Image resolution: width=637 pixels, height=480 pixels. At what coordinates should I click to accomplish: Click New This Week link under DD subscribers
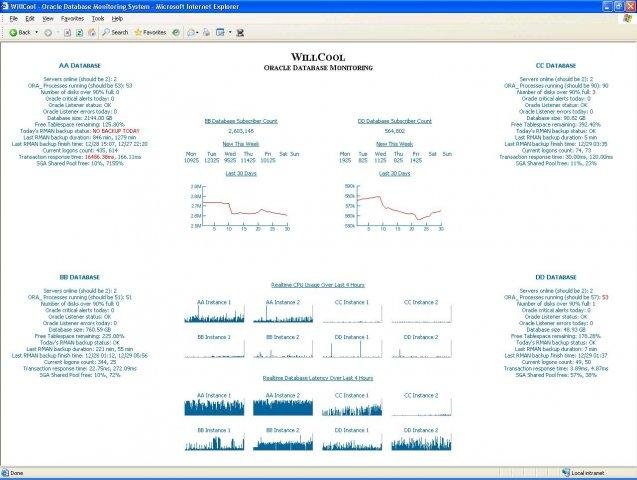[x=394, y=144]
